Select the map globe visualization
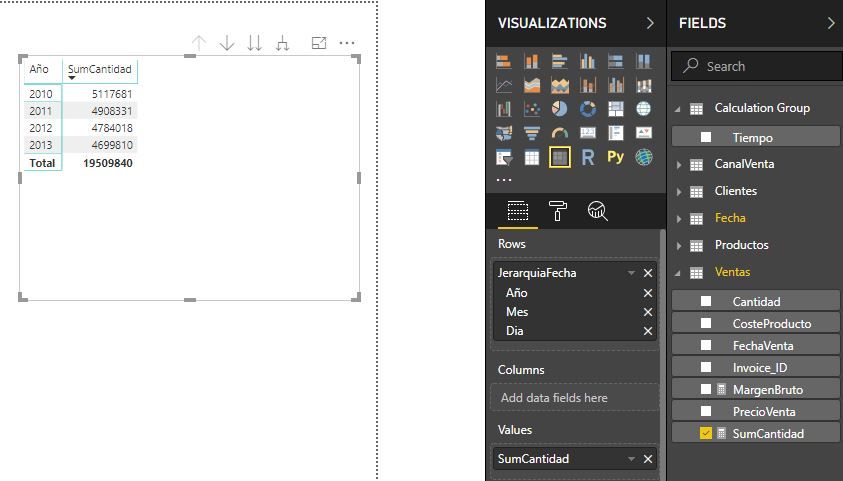 pos(644,109)
